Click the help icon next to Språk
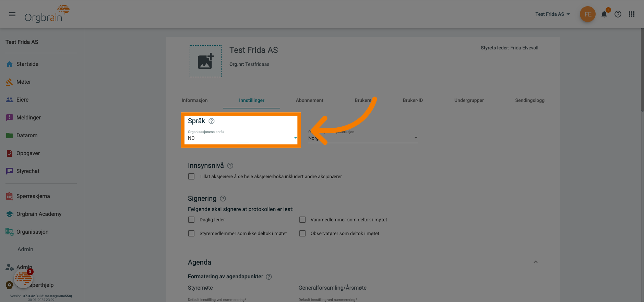 tap(212, 121)
